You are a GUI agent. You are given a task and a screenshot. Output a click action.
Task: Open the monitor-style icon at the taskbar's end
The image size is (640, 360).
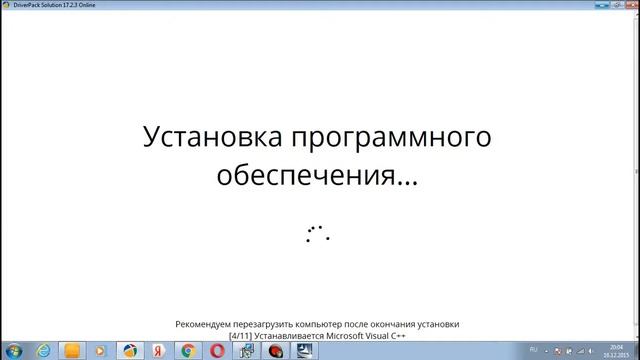pyautogui.click(x=305, y=351)
